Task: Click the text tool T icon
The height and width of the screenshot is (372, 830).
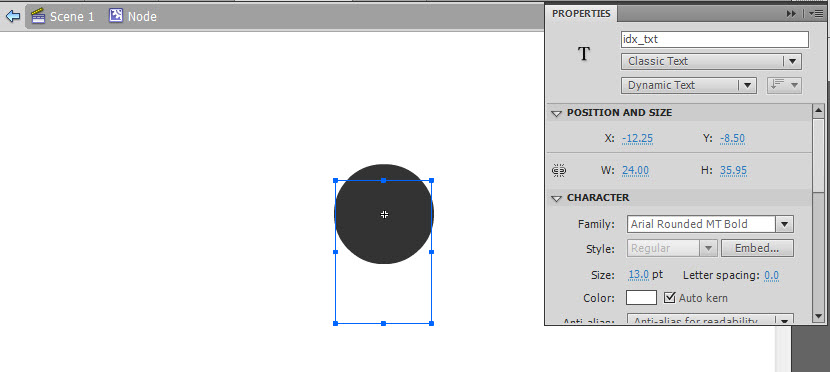Action: click(x=583, y=53)
